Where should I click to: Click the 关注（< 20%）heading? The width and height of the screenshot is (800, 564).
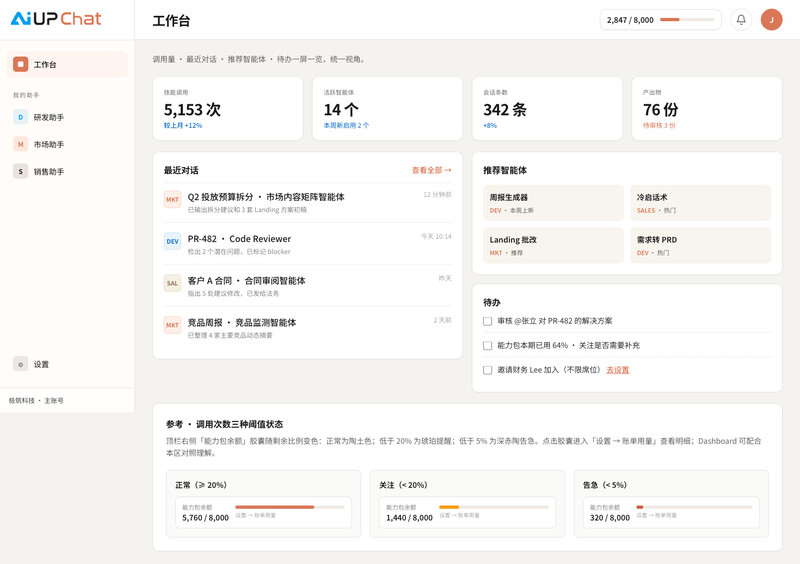[x=403, y=485]
